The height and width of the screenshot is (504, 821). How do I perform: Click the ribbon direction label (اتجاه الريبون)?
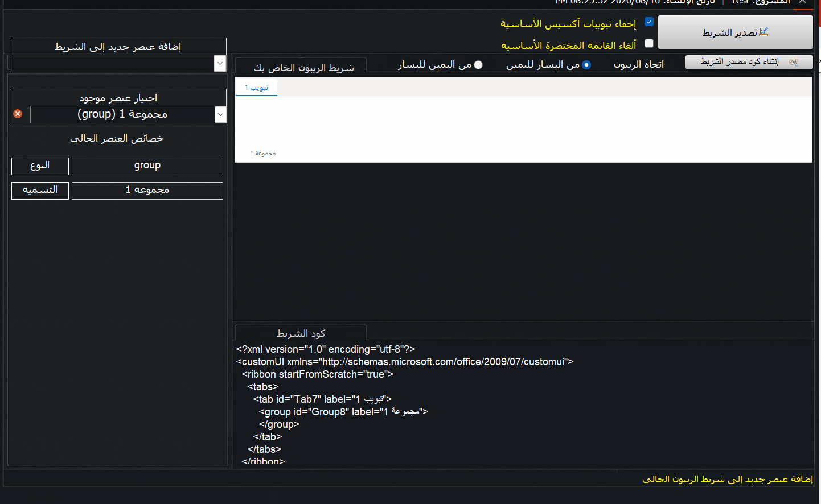639,64
